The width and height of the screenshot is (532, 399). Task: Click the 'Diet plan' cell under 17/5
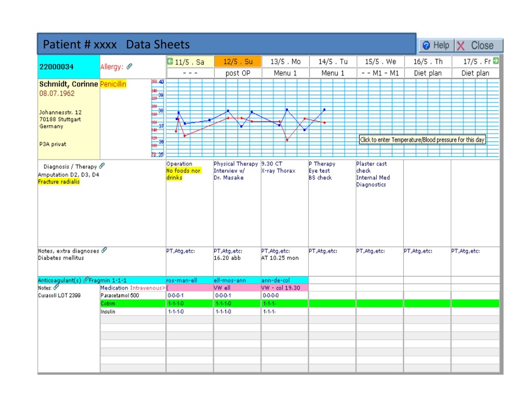(x=475, y=73)
